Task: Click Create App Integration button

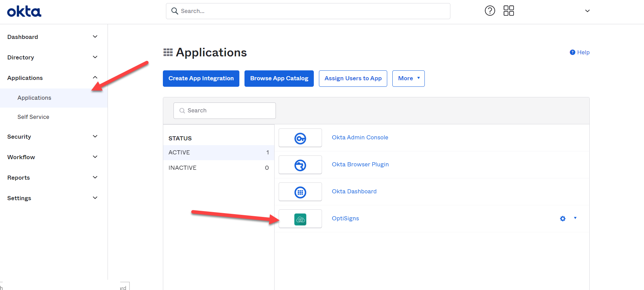Action: click(201, 79)
